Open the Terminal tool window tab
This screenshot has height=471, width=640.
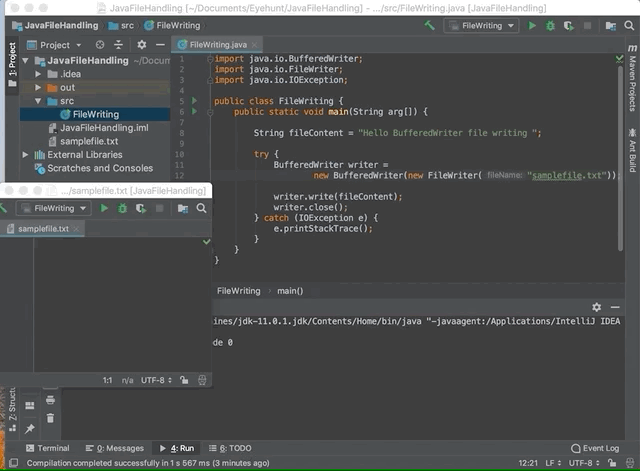coord(48,448)
